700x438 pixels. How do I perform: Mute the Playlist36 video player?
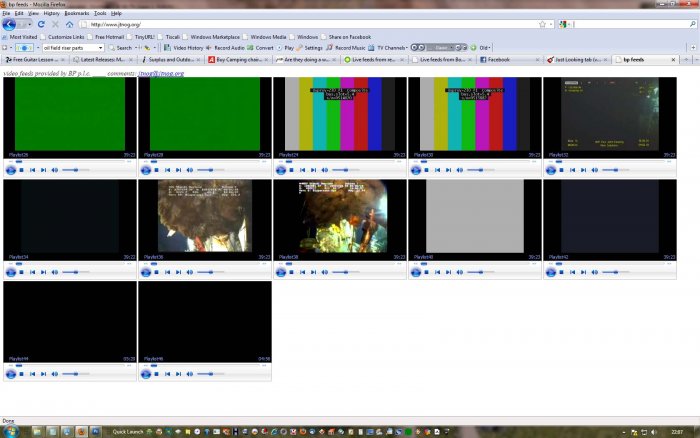(x=192, y=272)
